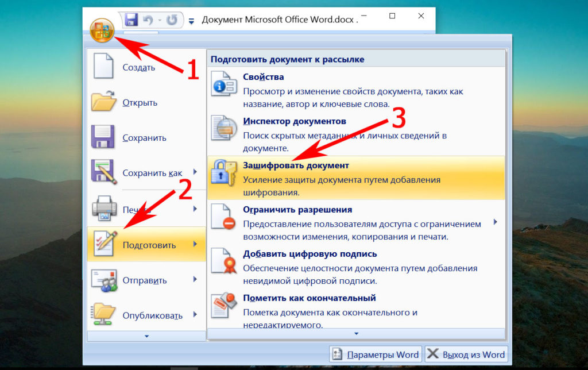Click the Redo icon in quick access toolbar
Screen dimensions: 588x370
pos(172,20)
